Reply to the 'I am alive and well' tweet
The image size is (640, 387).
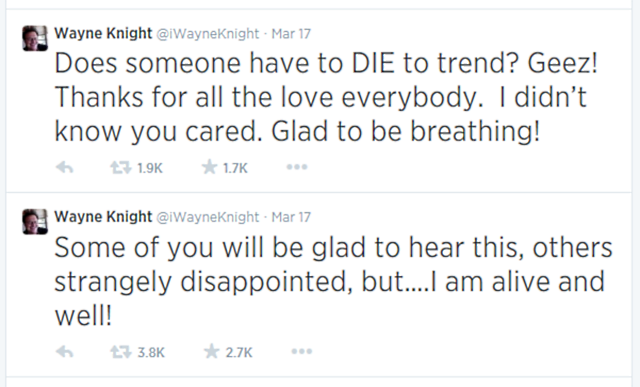[64, 351]
